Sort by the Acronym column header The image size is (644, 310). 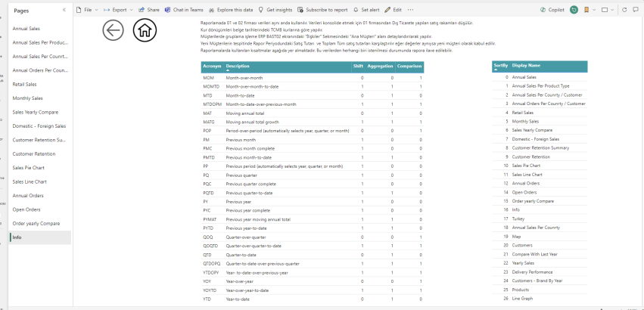(211, 67)
